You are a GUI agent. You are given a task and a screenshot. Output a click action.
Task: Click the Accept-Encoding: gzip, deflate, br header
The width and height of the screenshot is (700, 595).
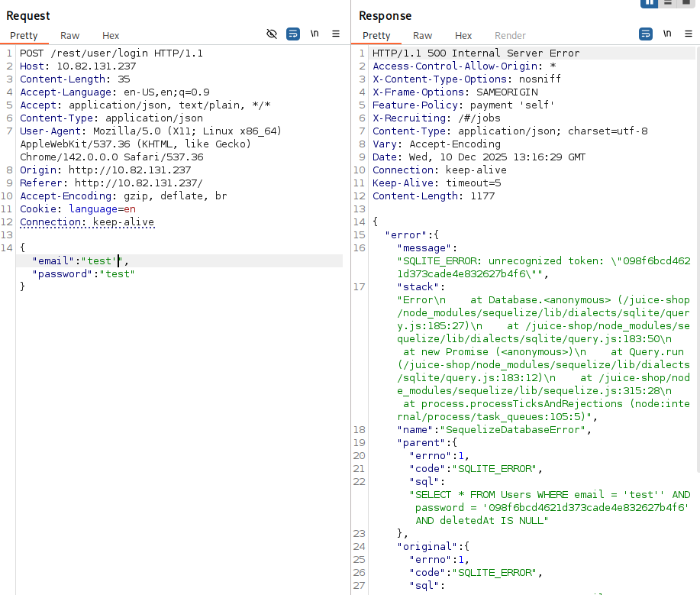pos(123,196)
